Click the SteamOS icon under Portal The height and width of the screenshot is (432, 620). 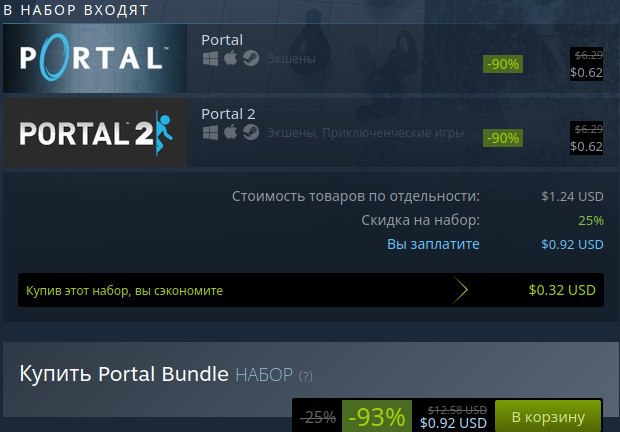pos(251,58)
